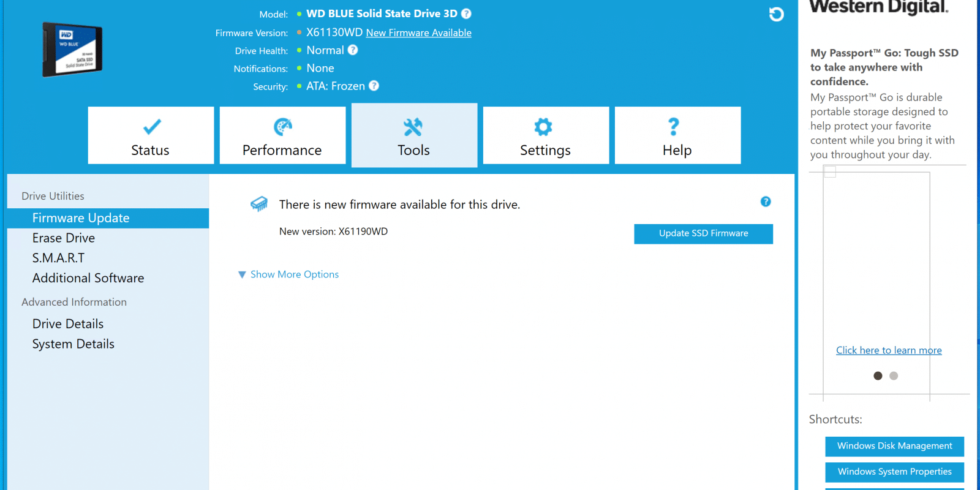Click the Security value ATA: Frozen

tap(336, 86)
